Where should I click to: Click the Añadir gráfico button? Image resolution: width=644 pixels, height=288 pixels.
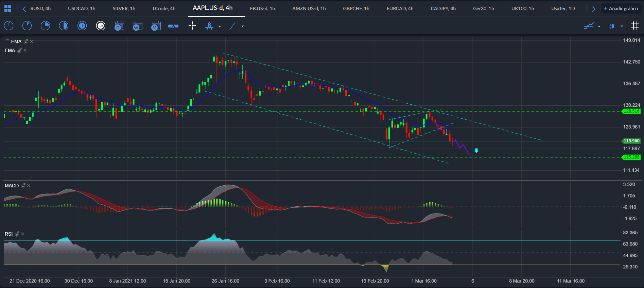click(x=621, y=9)
